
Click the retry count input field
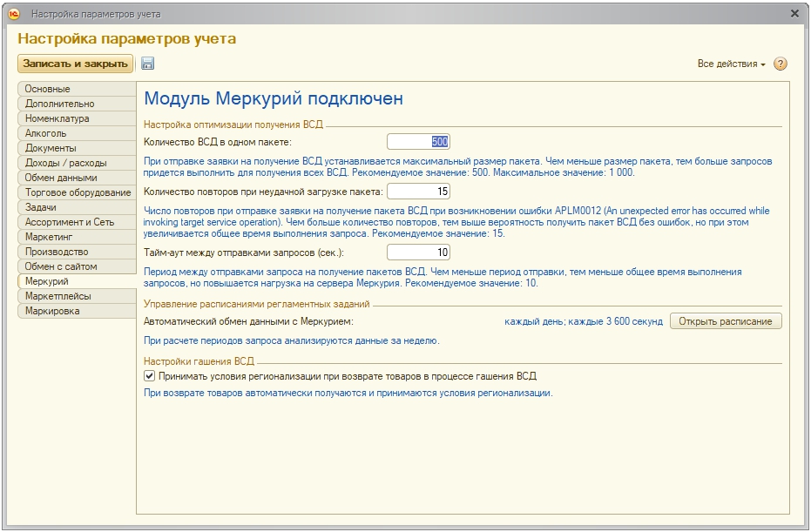pos(418,192)
